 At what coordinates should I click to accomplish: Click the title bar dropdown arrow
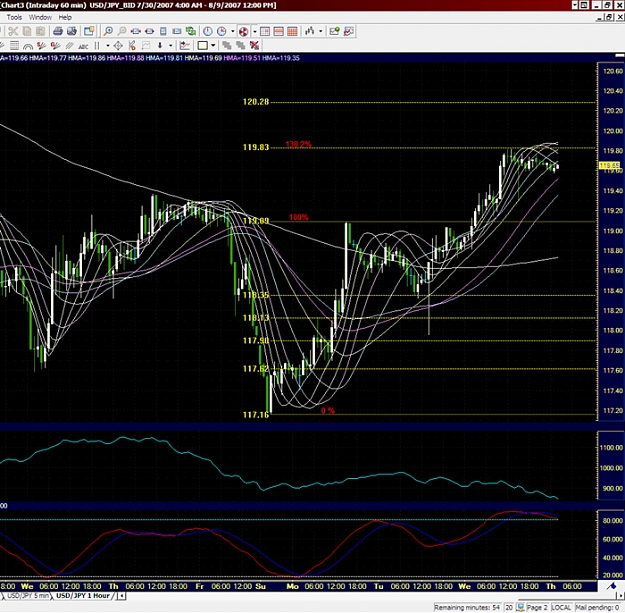click(575, 5)
